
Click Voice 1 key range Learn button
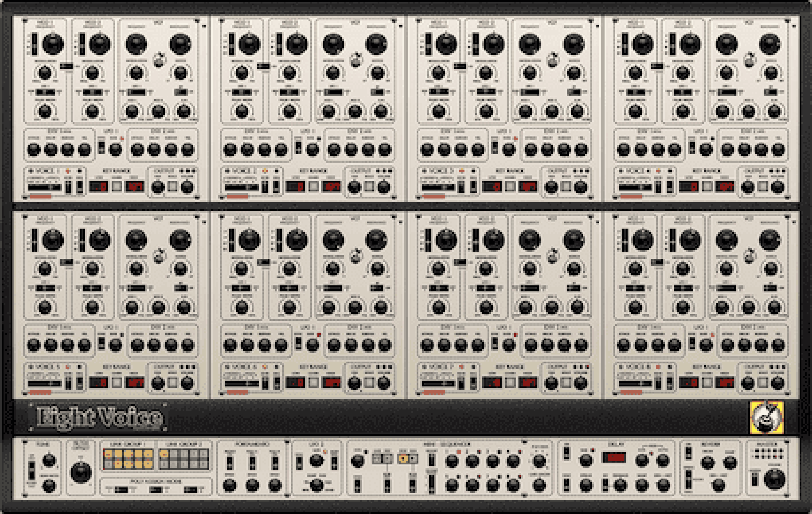click(117, 186)
